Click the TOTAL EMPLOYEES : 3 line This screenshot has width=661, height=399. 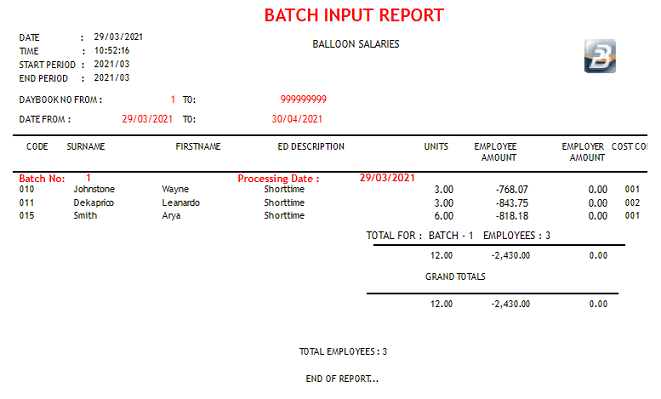click(x=343, y=352)
